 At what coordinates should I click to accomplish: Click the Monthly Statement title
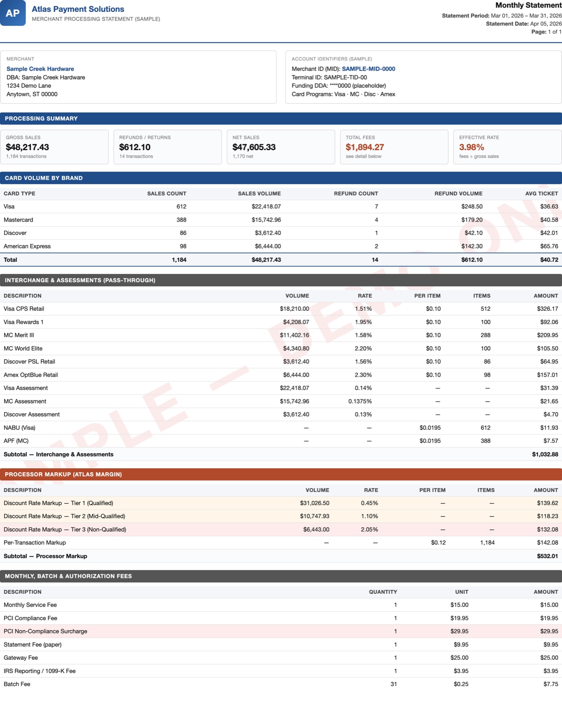coord(528,5)
